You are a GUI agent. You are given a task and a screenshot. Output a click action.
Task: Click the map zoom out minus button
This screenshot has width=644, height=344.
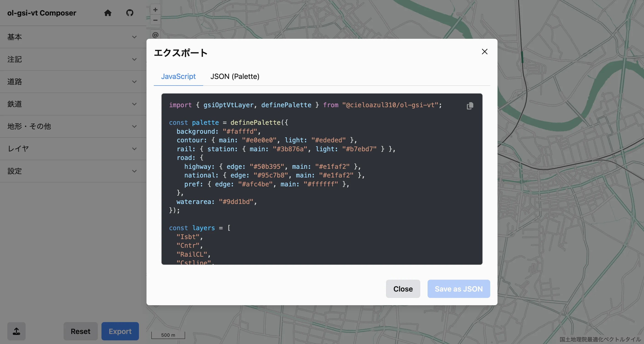[x=155, y=20]
